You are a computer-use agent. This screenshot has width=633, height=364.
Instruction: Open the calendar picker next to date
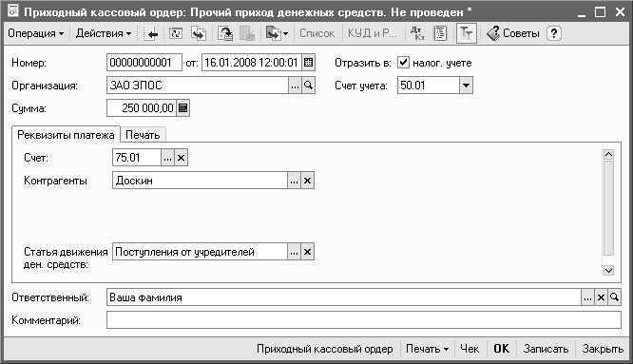(x=308, y=63)
